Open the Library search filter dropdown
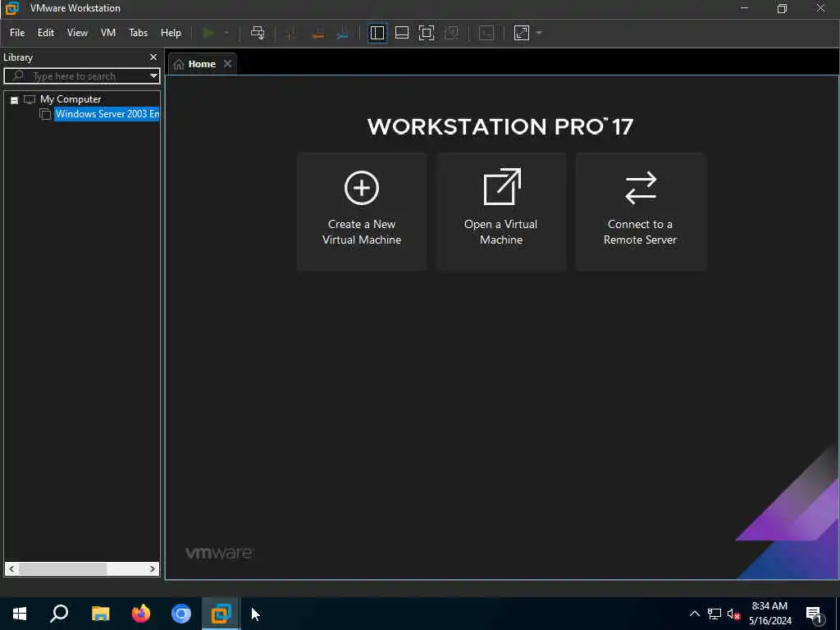Viewport: 840px width, 630px height. [153, 76]
